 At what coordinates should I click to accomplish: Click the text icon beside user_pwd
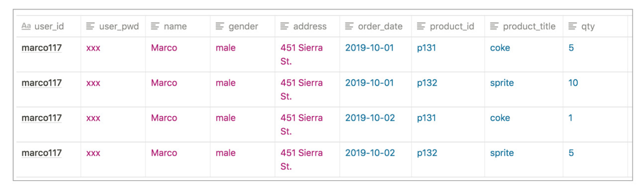coord(90,26)
